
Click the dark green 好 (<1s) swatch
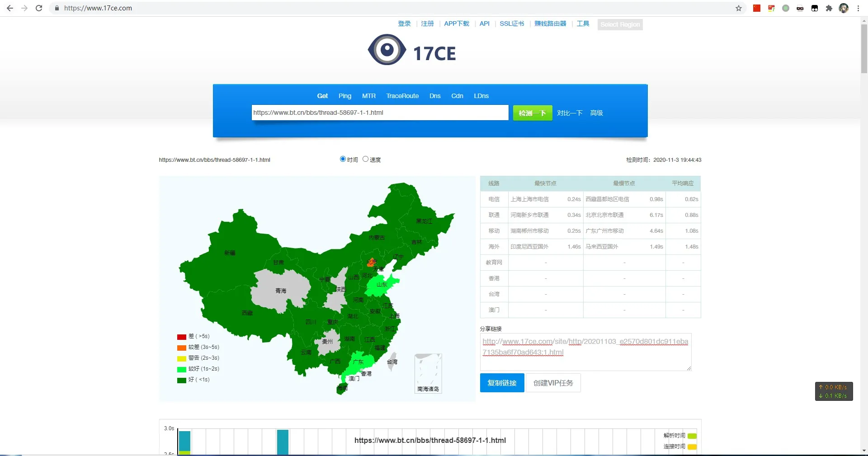point(182,380)
